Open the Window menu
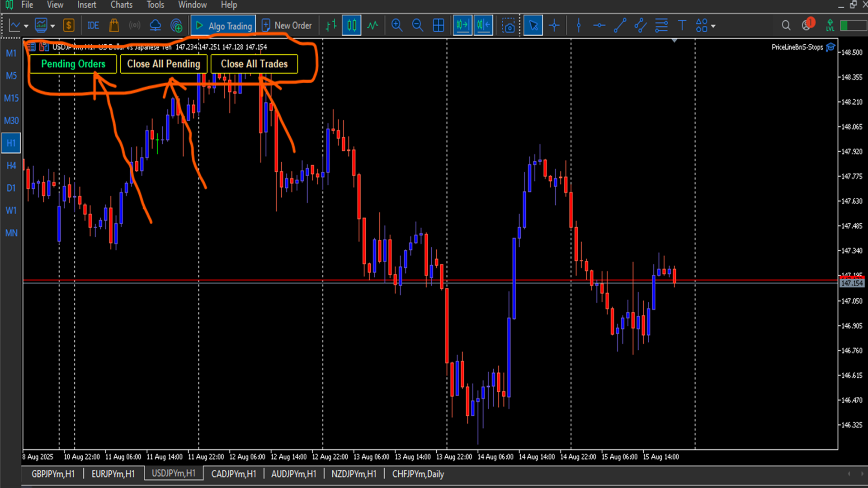The height and width of the screenshot is (488, 868). coord(193,5)
